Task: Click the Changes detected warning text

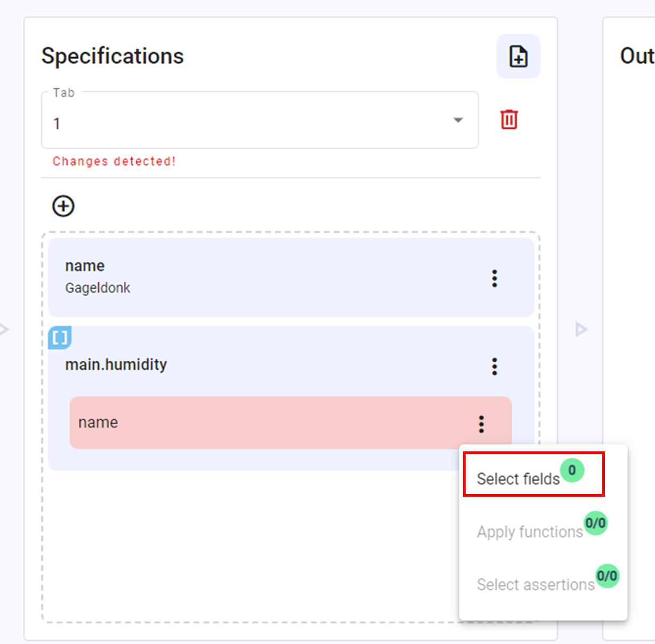Action: (114, 161)
